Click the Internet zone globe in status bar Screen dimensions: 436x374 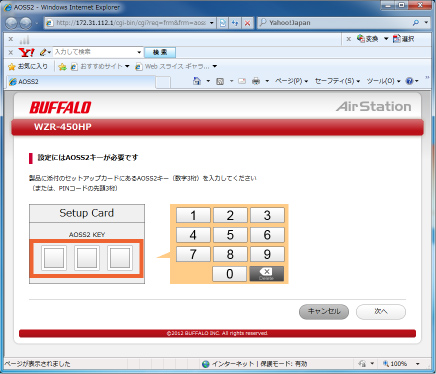(x=206, y=364)
